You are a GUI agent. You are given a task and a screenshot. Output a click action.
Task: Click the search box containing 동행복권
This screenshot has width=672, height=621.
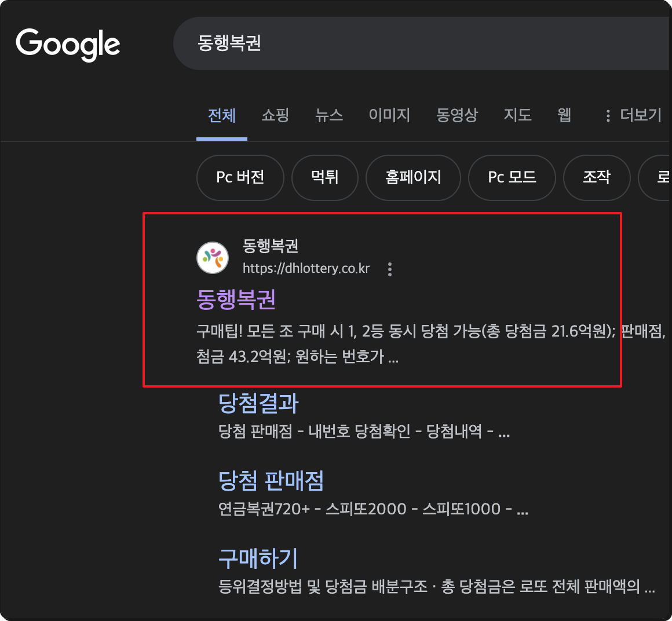[x=422, y=43]
